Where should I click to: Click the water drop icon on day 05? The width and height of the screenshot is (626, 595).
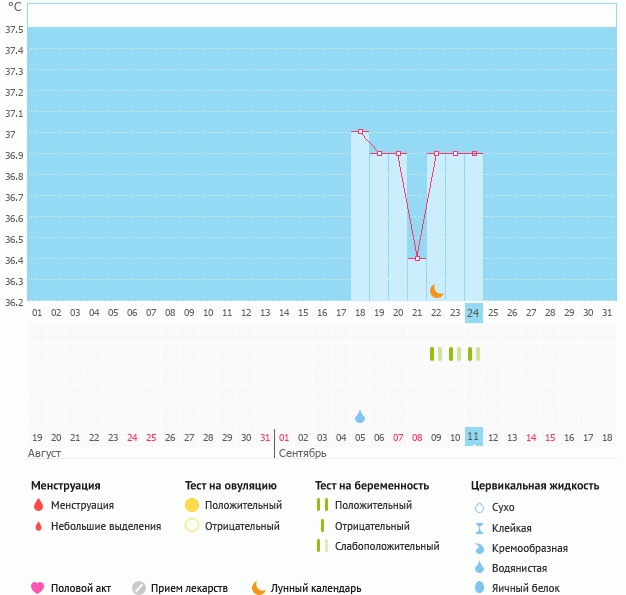[360, 415]
